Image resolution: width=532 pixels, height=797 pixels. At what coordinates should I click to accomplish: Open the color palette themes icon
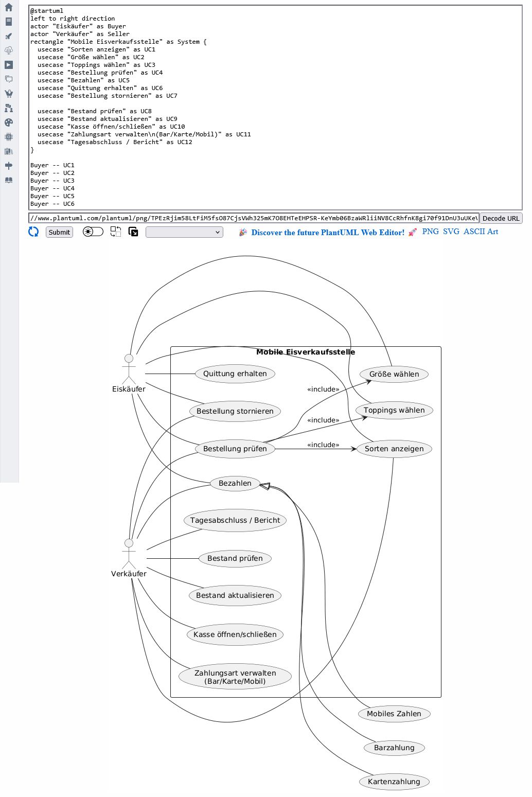tap(9, 122)
